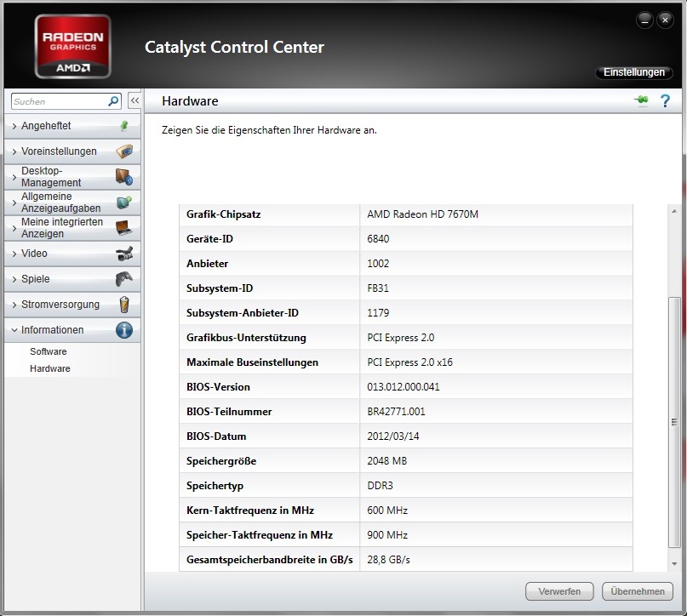Expand the Voreinstellungen section
This screenshot has height=616, width=687.
click(x=72, y=151)
